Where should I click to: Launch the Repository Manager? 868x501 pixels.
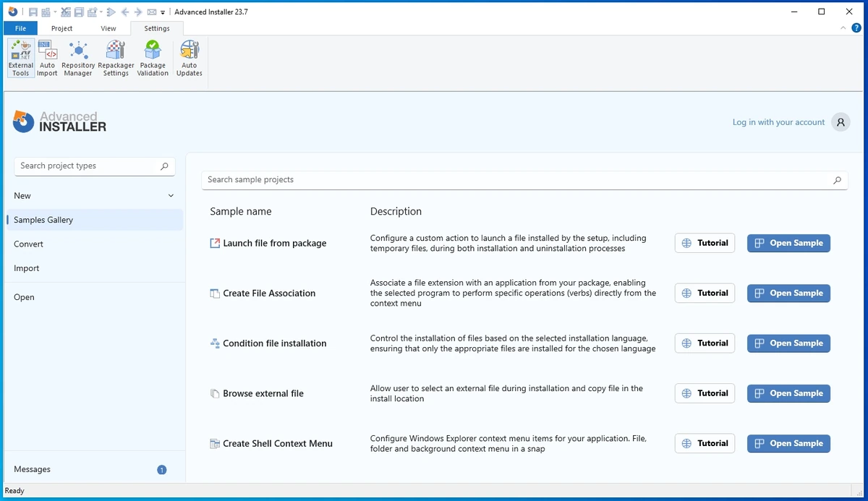click(x=77, y=59)
